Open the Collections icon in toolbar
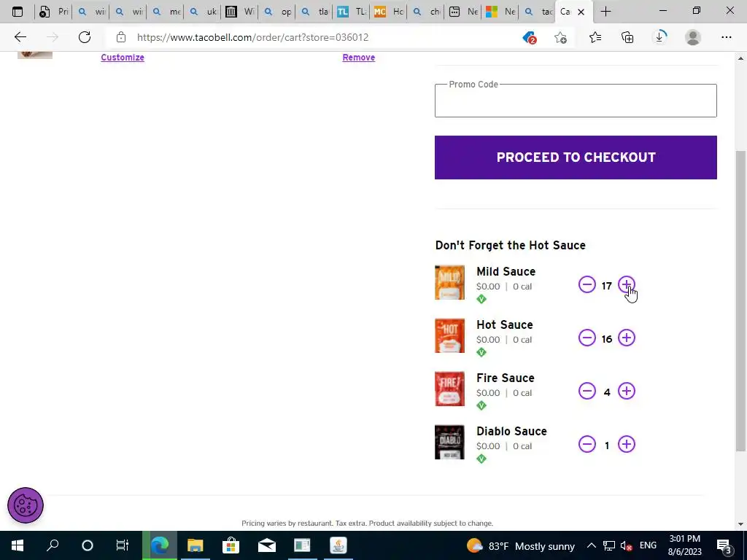The image size is (747, 560). tap(627, 37)
